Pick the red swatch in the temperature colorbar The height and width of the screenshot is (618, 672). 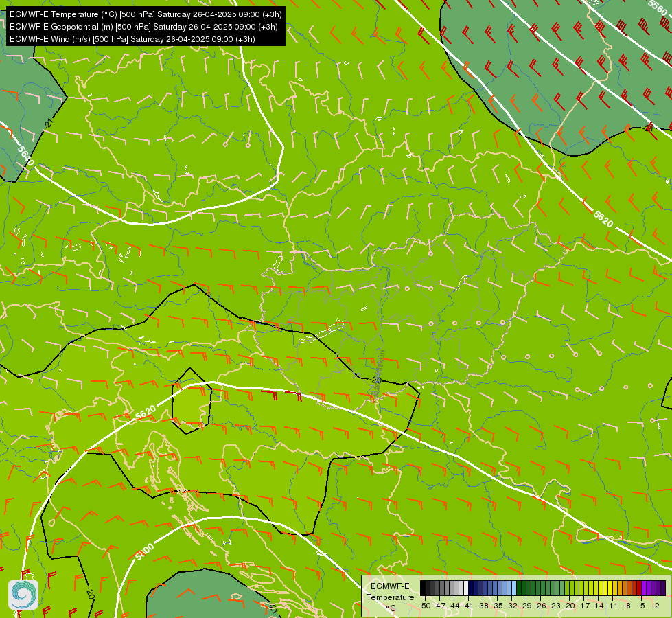coord(639,588)
